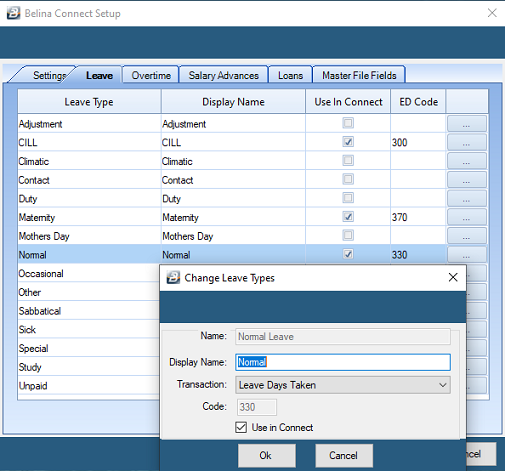
Task: Click ED Code 330 cell for Normal
Action: point(418,255)
